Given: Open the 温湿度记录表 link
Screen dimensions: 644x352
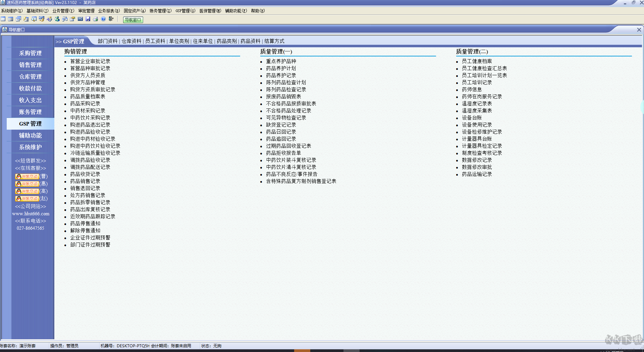Looking at the screenshot, I should tap(477, 103).
